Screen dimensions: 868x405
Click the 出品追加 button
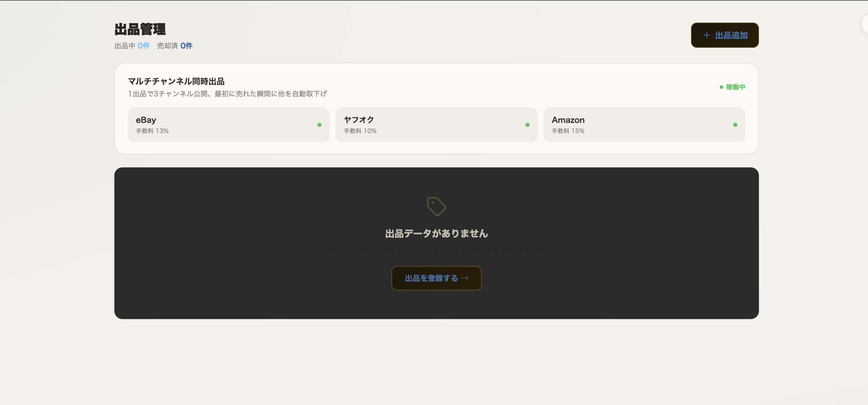(x=724, y=35)
